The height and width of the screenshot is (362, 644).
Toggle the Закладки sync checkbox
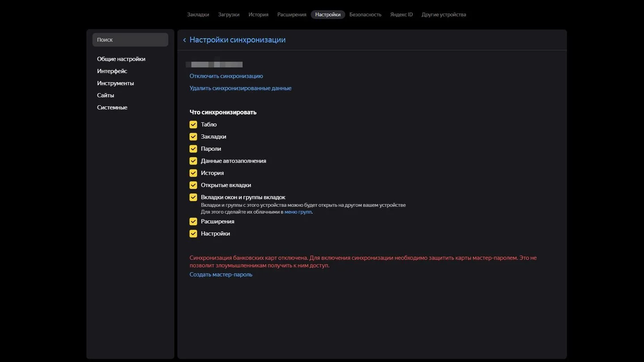(193, 137)
